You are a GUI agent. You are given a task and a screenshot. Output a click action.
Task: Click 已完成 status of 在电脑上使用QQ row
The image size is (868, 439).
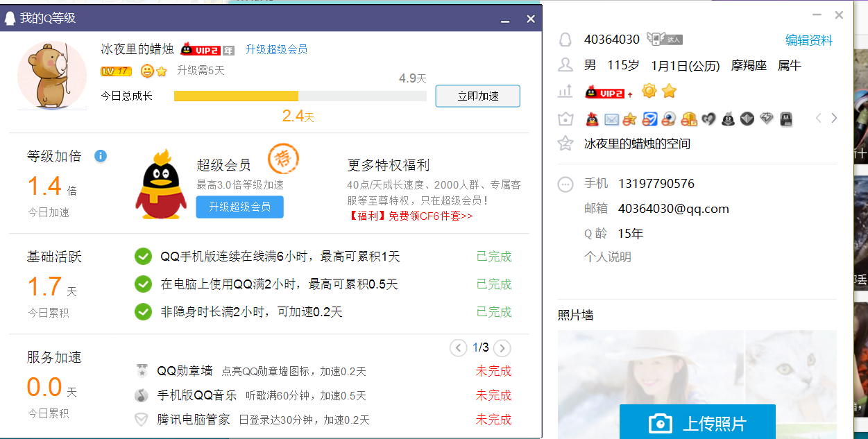(494, 284)
